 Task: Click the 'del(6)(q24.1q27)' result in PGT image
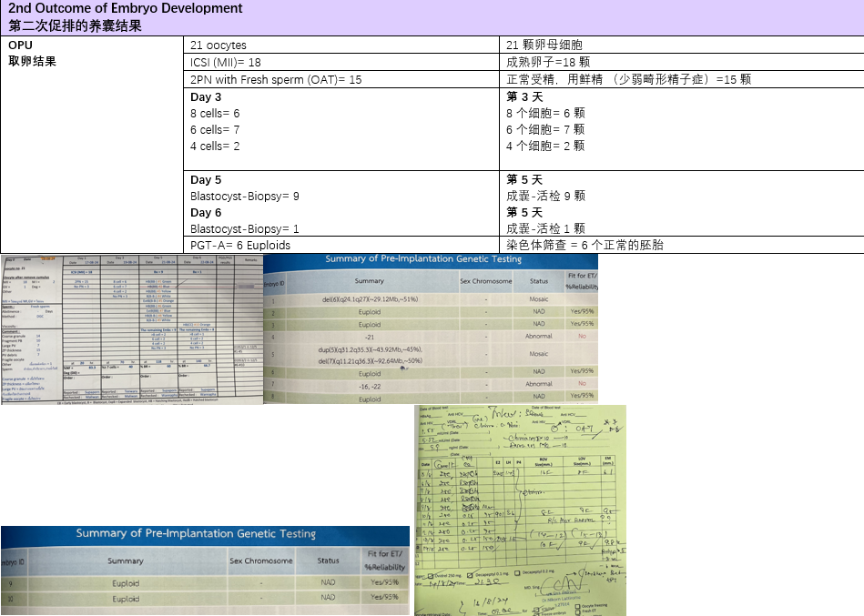370,299
